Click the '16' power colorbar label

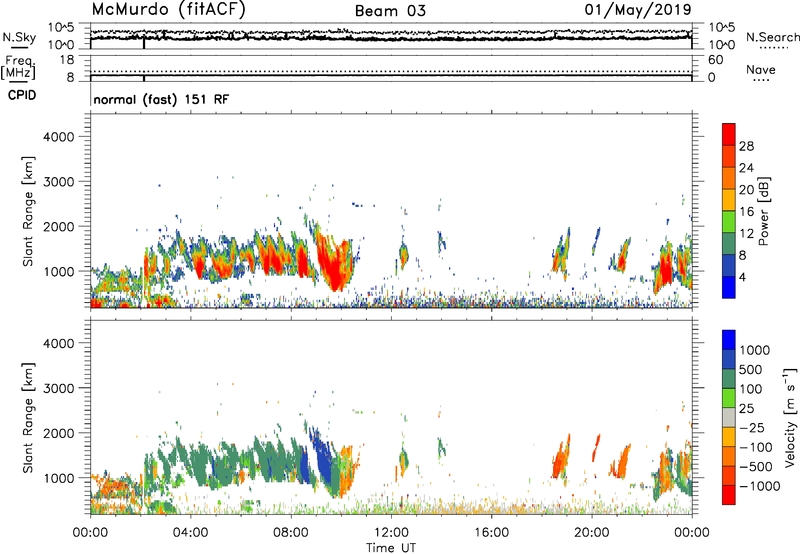coord(746,212)
